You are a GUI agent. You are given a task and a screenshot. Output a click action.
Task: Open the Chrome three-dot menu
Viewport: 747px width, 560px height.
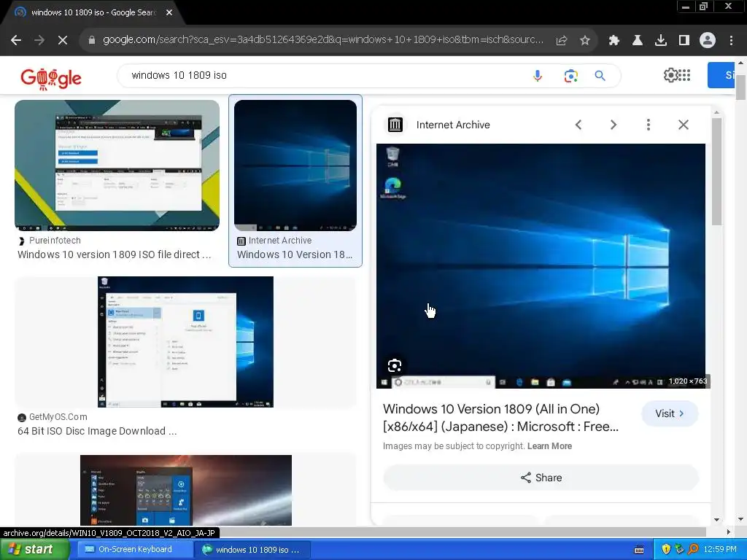(731, 41)
